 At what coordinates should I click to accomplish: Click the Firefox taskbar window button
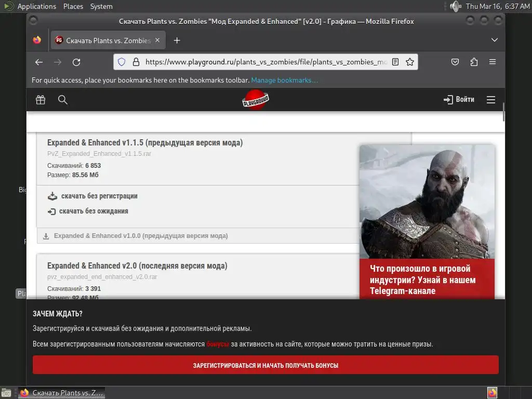click(61, 393)
